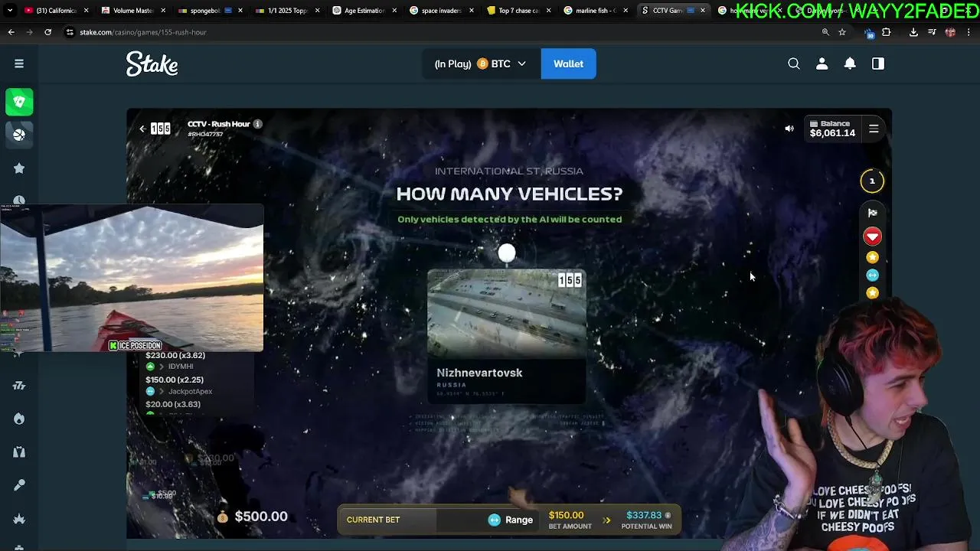The image size is (980, 551).
Task: Open the microphone game shows sidebar icon
Action: [x=19, y=485]
